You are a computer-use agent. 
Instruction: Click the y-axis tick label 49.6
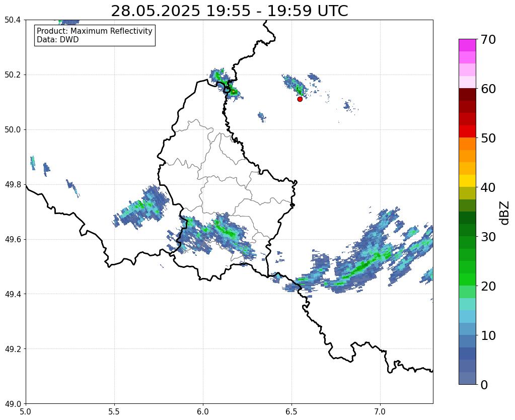click(13, 239)
